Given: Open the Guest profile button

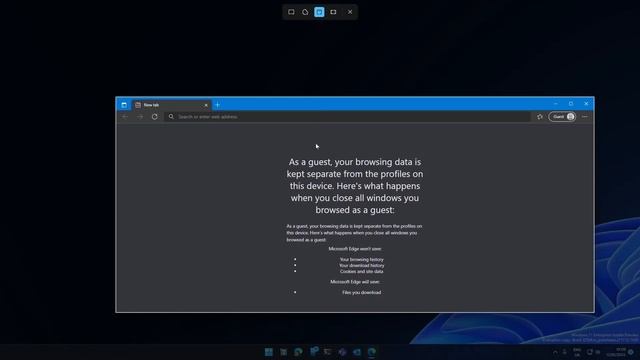Looking at the screenshot, I should point(562,117).
